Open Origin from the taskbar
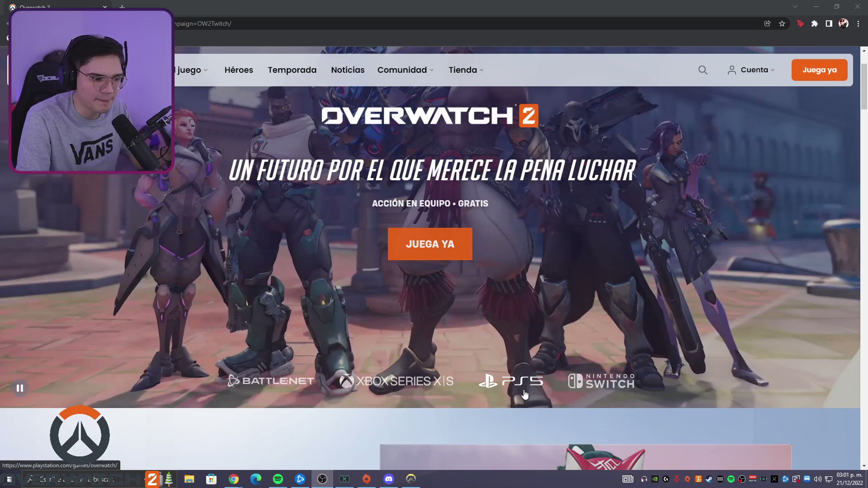 click(366, 479)
